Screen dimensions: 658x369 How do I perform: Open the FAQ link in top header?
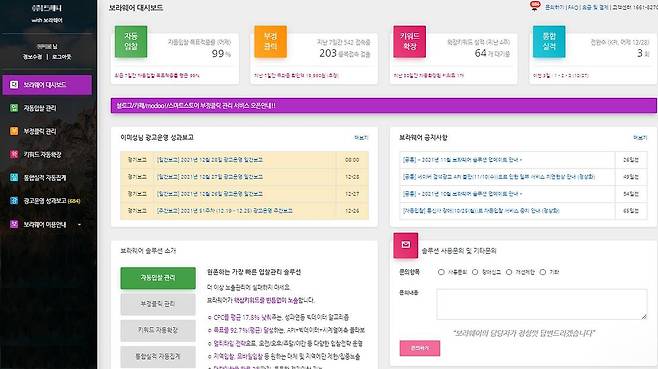[573, 8]
